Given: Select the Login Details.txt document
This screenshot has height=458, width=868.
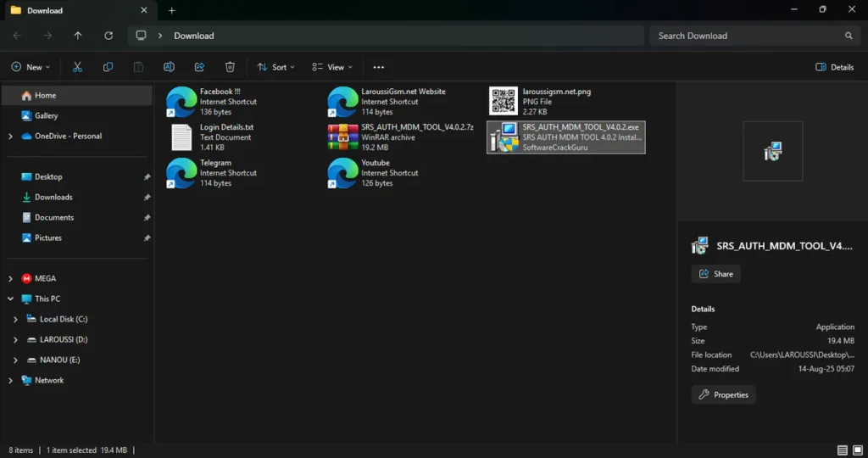Looking at the screenshot, I should coord(211,137).
